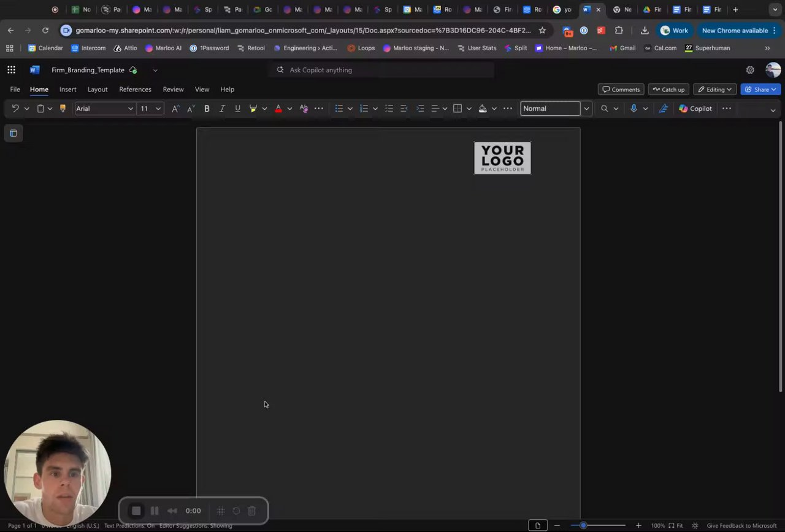Click the Borders icon
Viewport: 785px width, 532px height.
coord(458,108)
